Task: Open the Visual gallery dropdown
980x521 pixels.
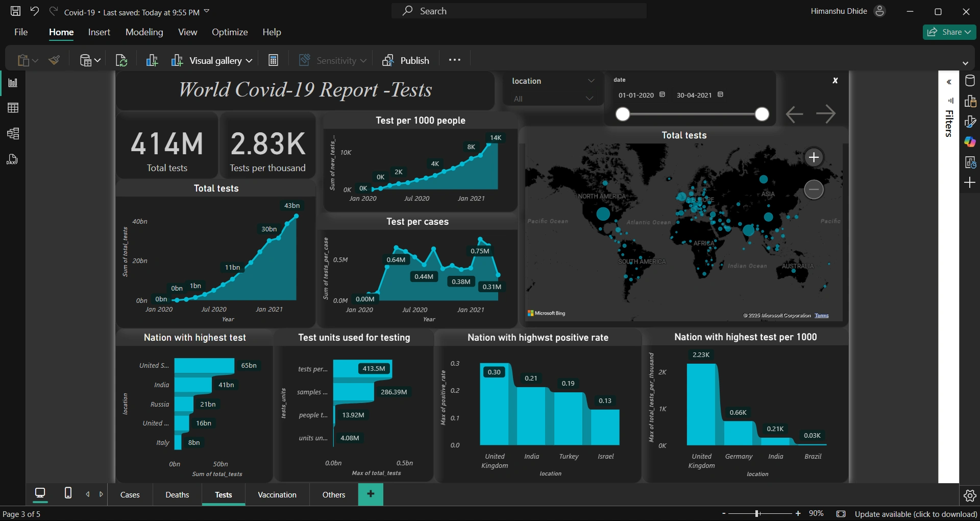Action: [211, 60]
